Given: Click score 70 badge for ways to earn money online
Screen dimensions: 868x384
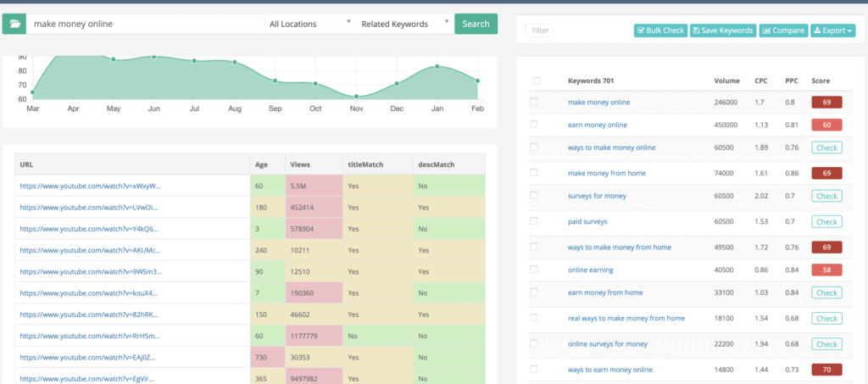Looking at the screenshot, I should (x=826, y=370).
